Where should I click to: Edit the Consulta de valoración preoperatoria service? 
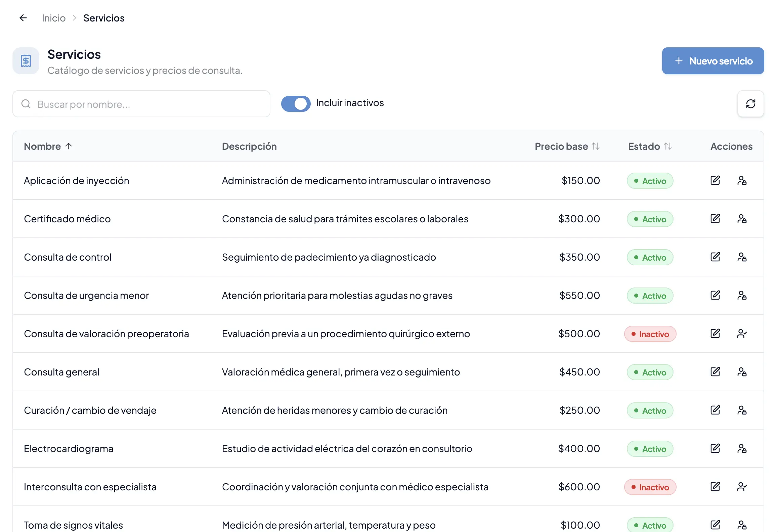[715, 334]
